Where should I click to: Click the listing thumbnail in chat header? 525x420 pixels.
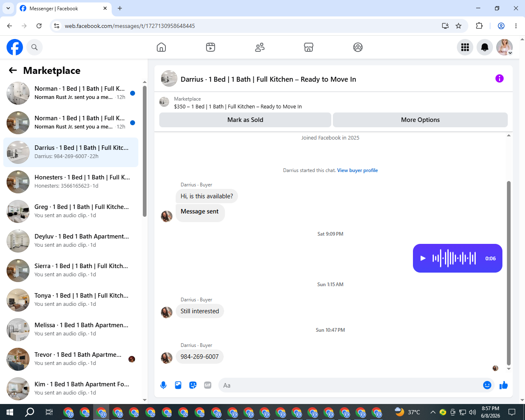(x=164, y=102)
